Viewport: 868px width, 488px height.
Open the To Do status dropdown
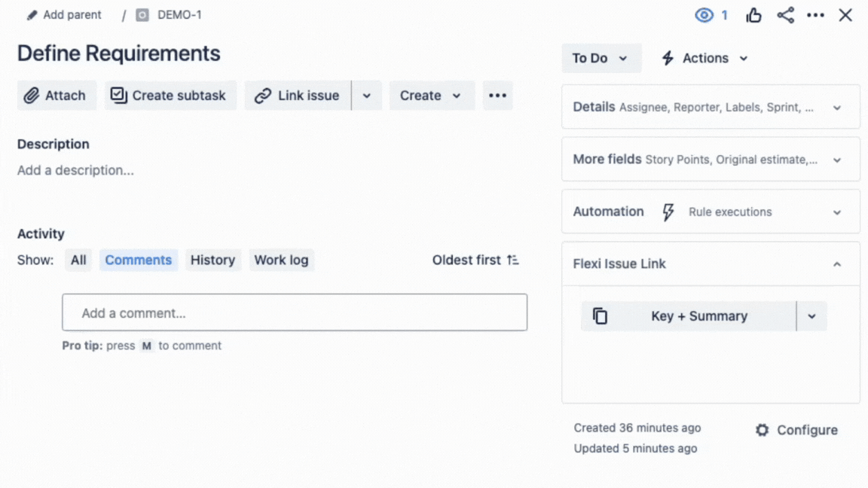tap(601, 58)
